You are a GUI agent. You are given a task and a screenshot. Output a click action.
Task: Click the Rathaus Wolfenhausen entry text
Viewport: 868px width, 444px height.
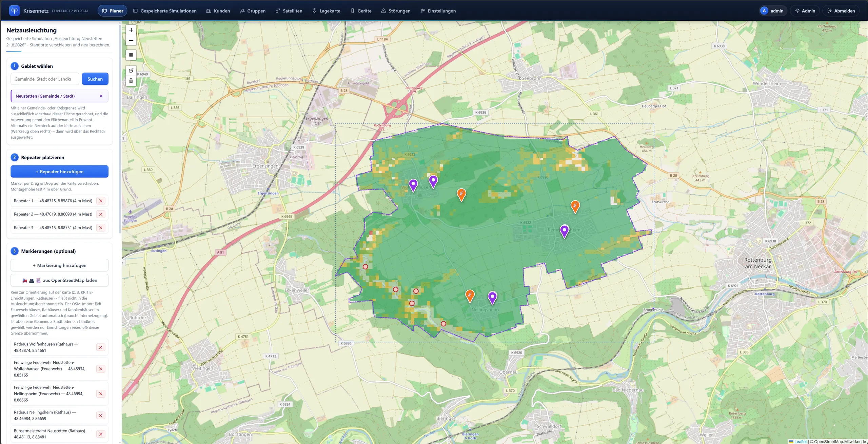click(x=46, y=347)
